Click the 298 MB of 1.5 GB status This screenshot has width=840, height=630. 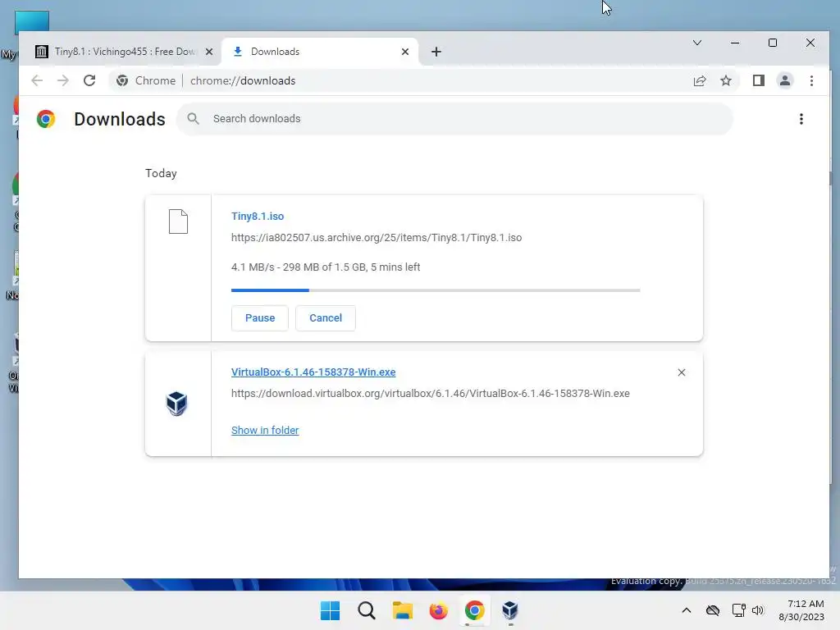click(326, 267)
